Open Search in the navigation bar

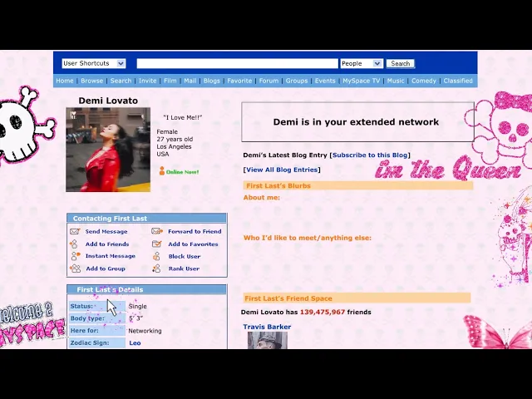tap(121, 81)
